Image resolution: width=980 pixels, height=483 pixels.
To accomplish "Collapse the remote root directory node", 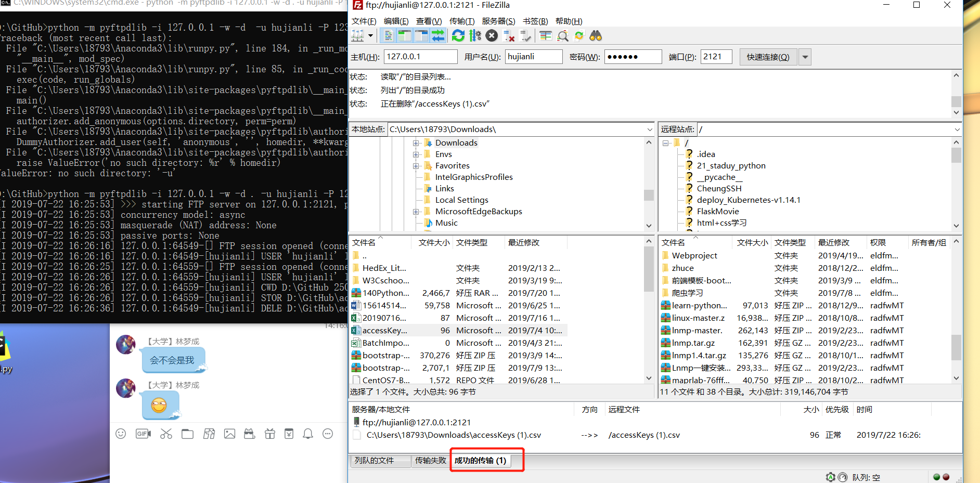I will [x=665, y=143].
